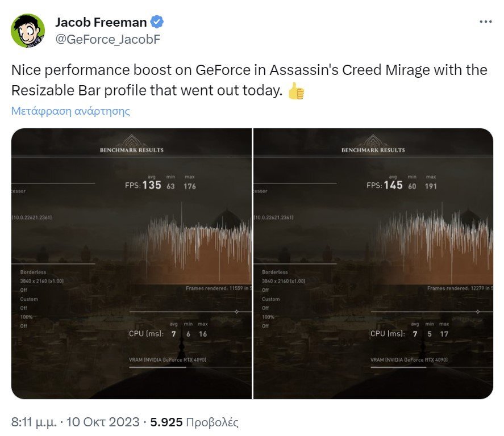Open the left benchmark image with 135 FPS
This screenshot has height=436, width=504.
point(131,263)
